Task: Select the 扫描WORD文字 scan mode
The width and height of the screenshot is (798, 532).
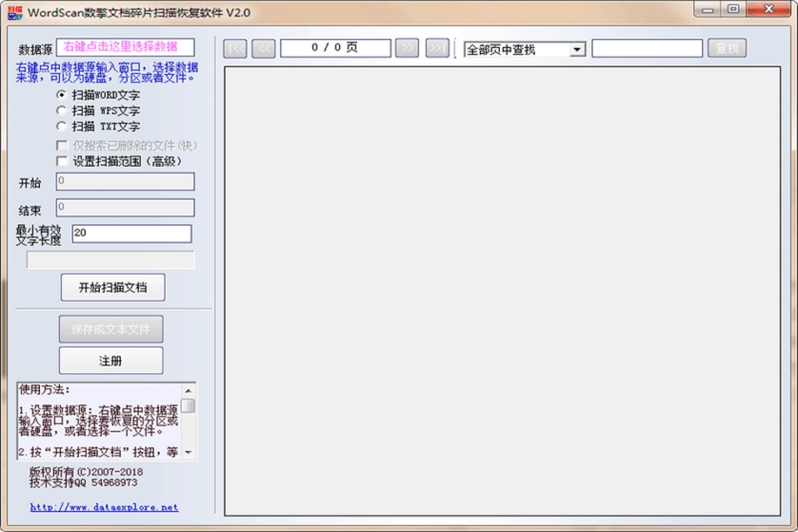Action: (x=62, y=95)
